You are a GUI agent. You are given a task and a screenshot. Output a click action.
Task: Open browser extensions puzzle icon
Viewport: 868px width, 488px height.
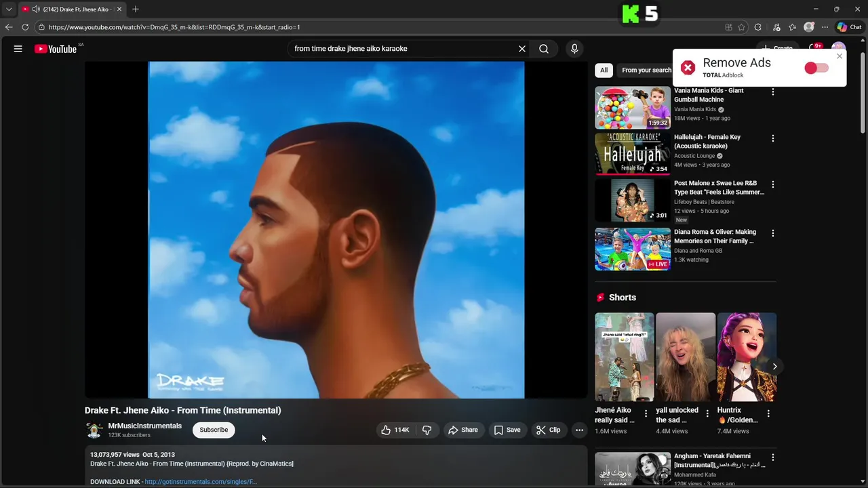(x=758, y=27)
